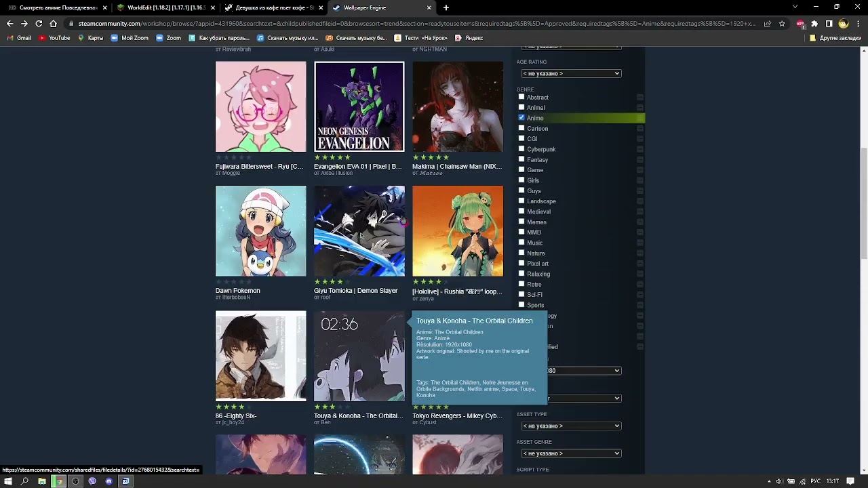Open Мой Zoom bookmark
The width and height of the screenshot is (868, 488).
point(130,38)
